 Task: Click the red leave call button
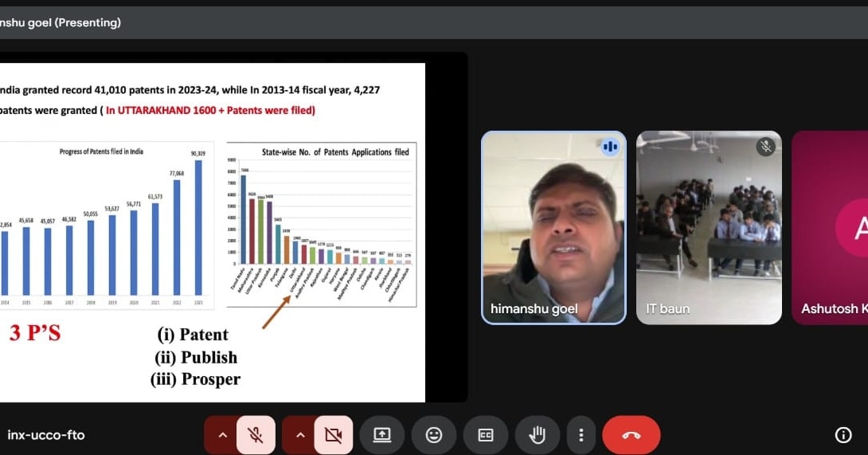[631, 435]
